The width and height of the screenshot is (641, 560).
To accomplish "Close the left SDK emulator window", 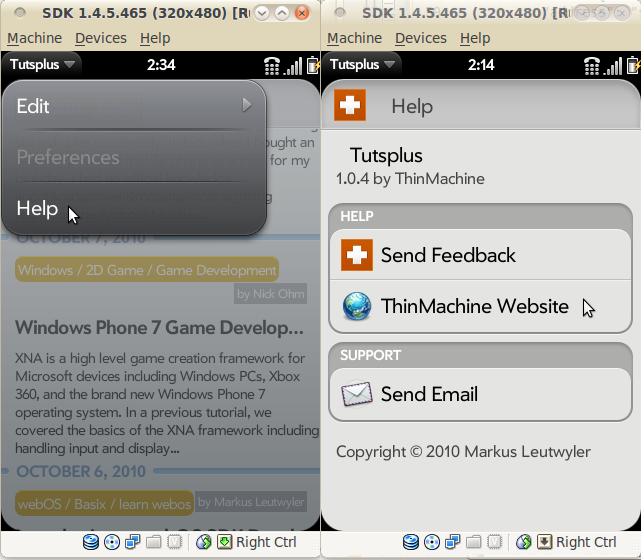I will click(x=302, y=13).
